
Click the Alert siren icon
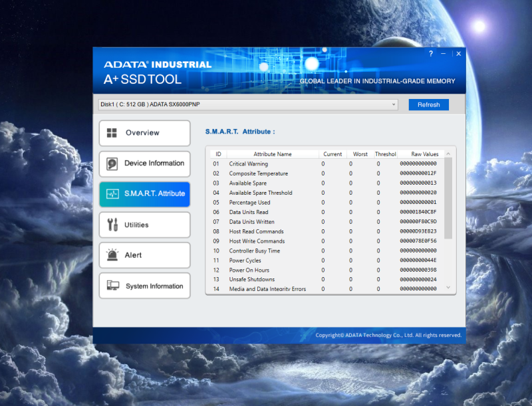click(x=112, y=254)
